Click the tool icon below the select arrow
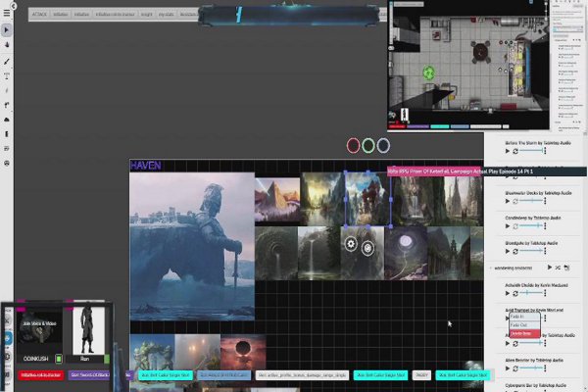The width and height of the screenshot is (588, 392). pyautogui.click(x=7, y=45)
